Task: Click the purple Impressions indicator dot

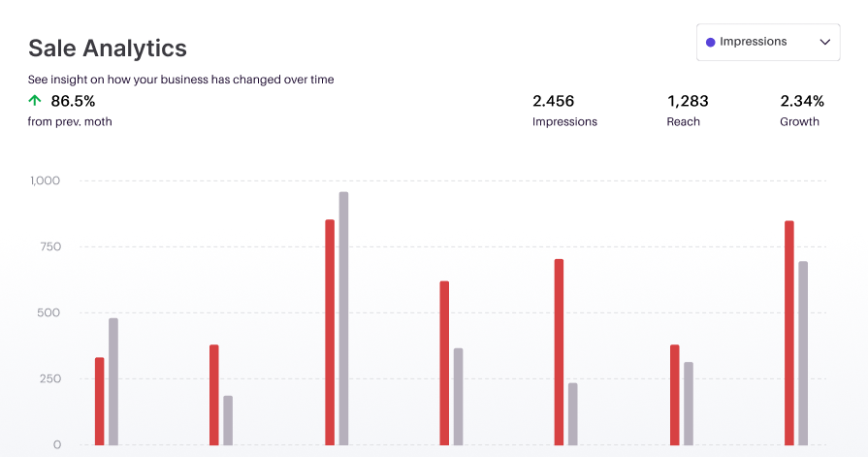Action: pos(711,43)
